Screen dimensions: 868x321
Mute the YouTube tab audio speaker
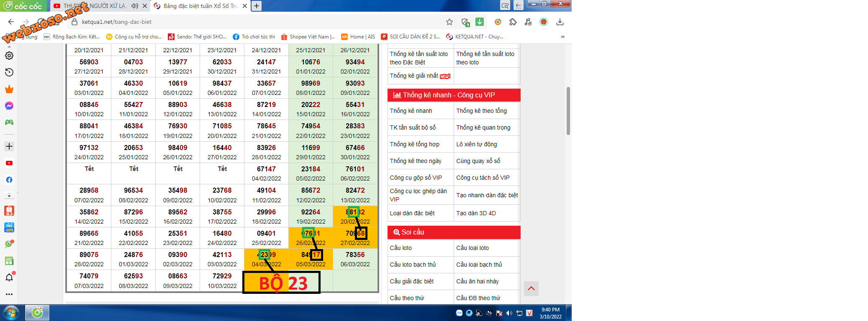[x=134, y=6]
